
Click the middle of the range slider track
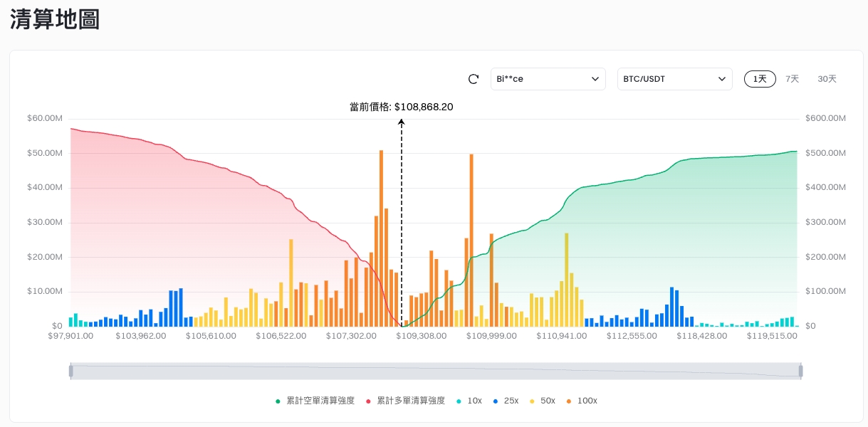tap(436, 371)
